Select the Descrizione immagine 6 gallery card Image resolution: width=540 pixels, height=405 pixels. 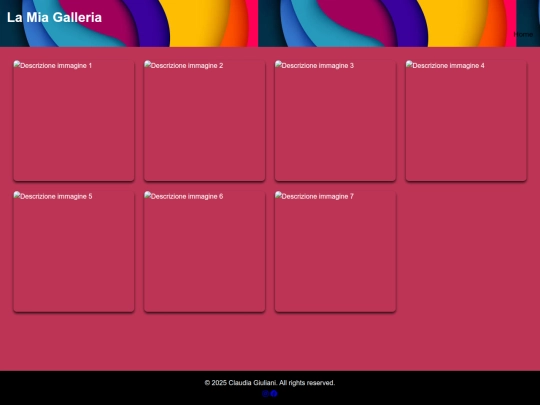[205, 252]
